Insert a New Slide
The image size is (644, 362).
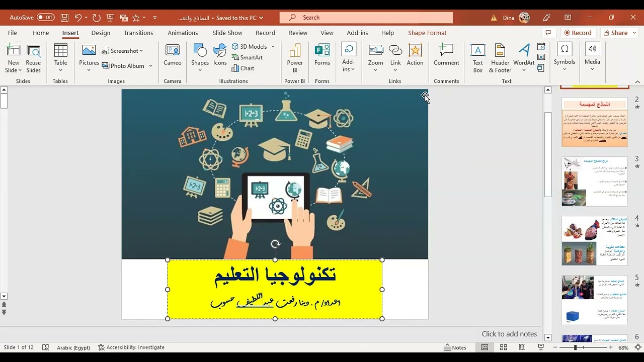(x=14, y=58)
